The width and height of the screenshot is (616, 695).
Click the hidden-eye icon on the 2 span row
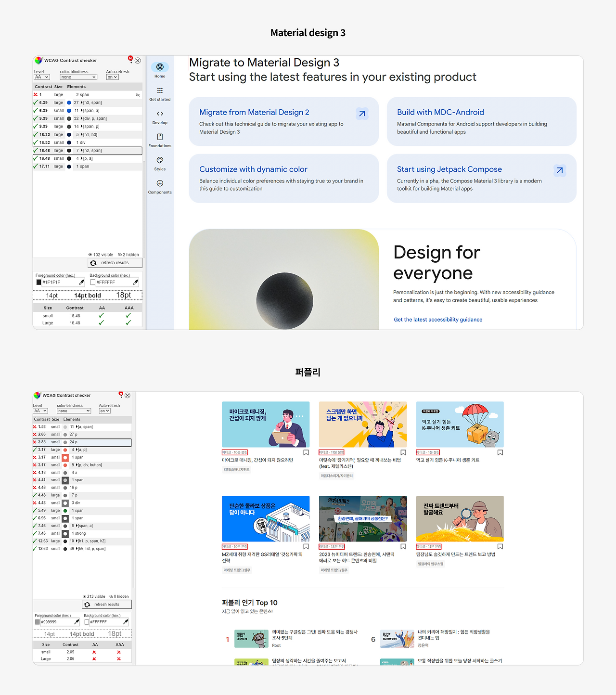coord(138,95)
